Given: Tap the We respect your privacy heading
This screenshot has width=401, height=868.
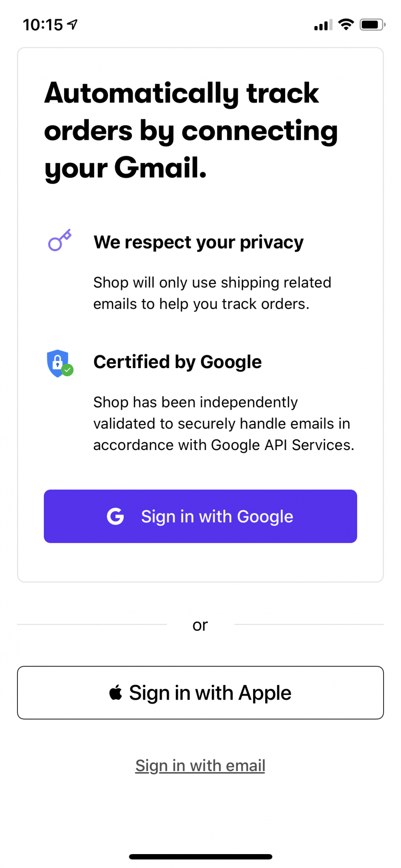Looking at the screenshot, I should [199, 242].
